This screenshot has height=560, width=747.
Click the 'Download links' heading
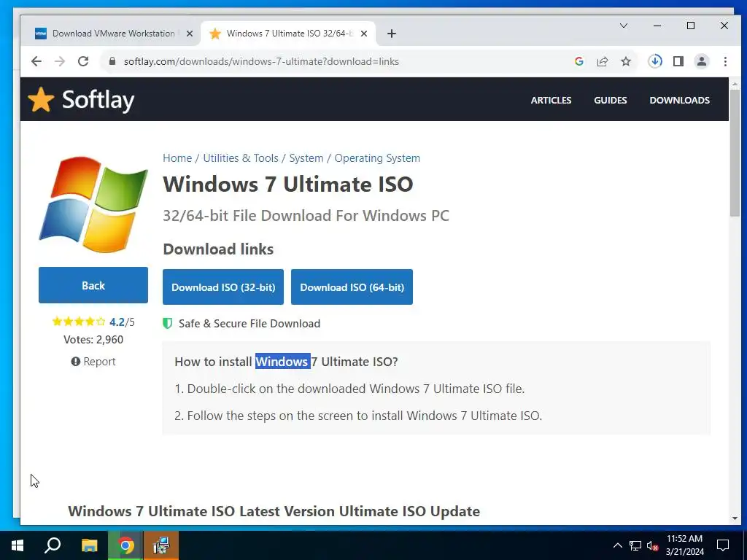tap(218, 249)
